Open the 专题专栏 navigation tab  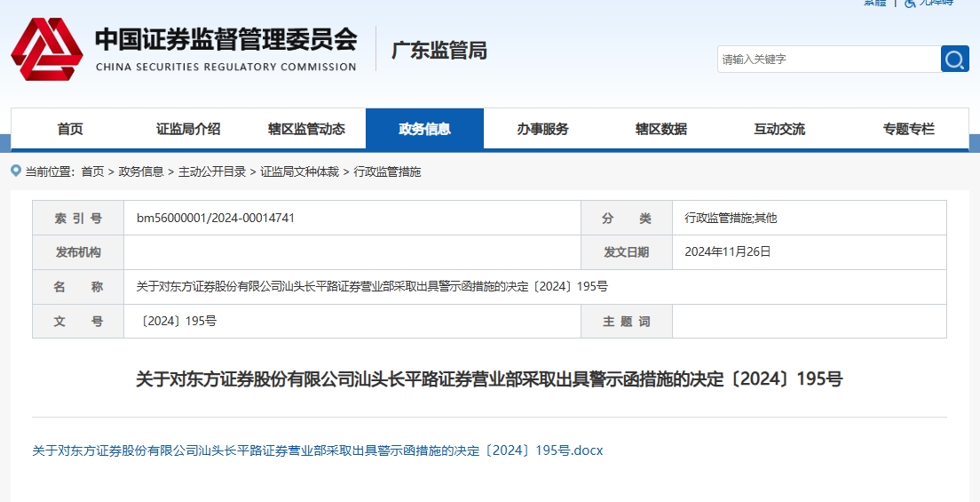[x=908, y=129]
